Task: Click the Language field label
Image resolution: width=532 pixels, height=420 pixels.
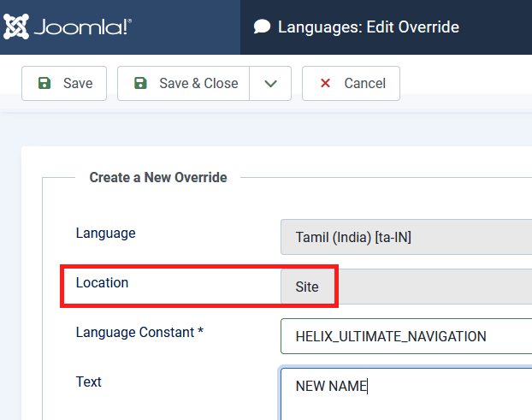Action: pyautogui.click(x=105, y=233)
